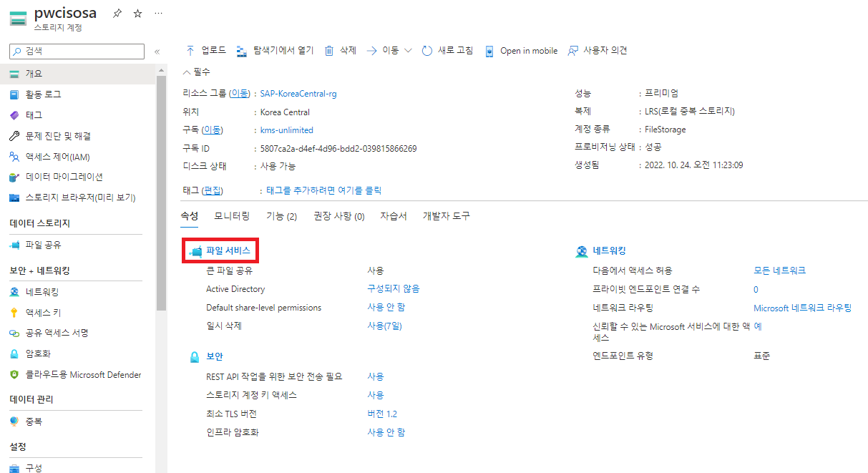
Task: Switch to the 자습서 tab
Action: [x=394, y=216]
